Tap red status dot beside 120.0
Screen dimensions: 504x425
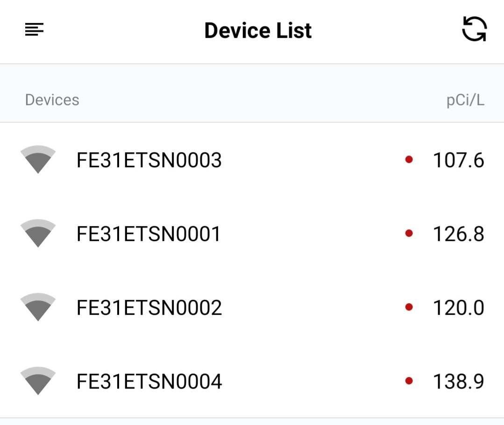409,307
